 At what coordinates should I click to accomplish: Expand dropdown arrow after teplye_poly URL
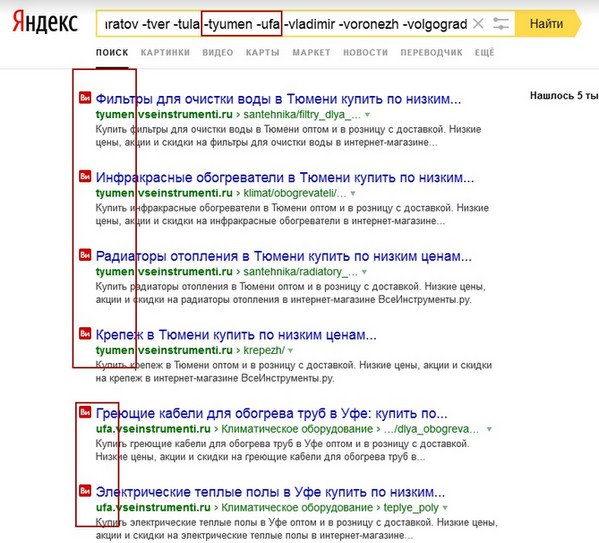pyautogui.click(x=445, y=508)
